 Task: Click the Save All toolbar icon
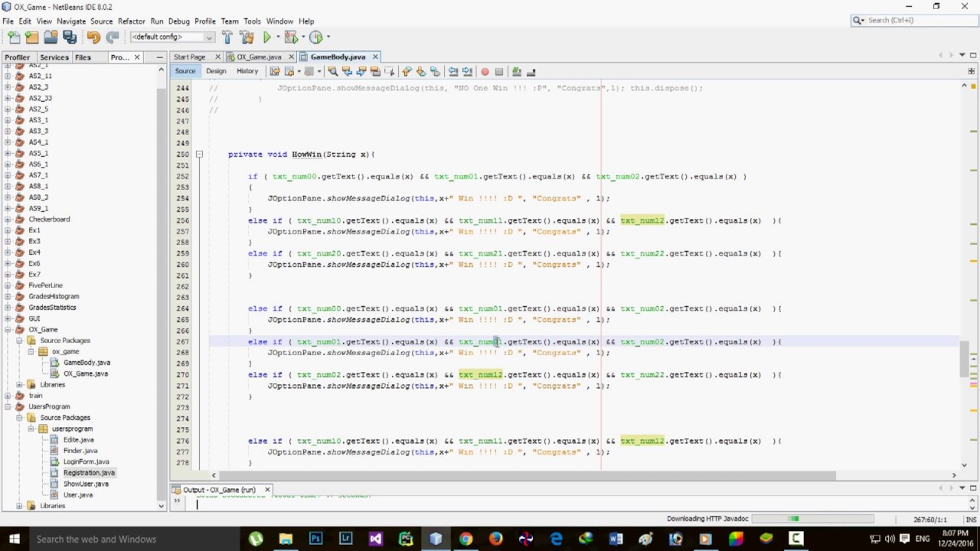(x=69, y=37)
